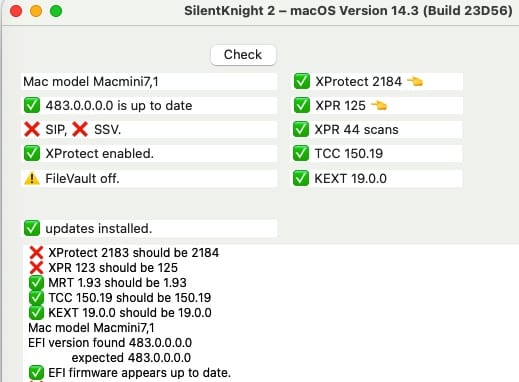Click the pointing hand next to XPR 125
Viewport: 519px width, 382px height.
coord(379,106)
